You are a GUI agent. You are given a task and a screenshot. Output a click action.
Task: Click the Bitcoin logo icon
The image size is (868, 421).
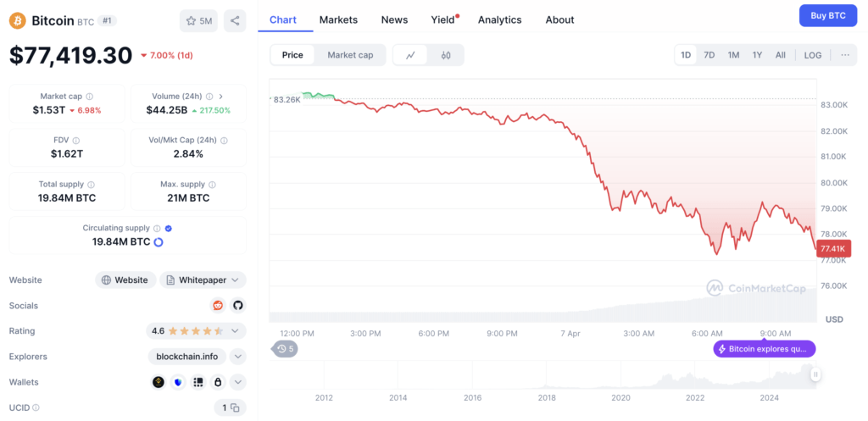coord(18,21)
